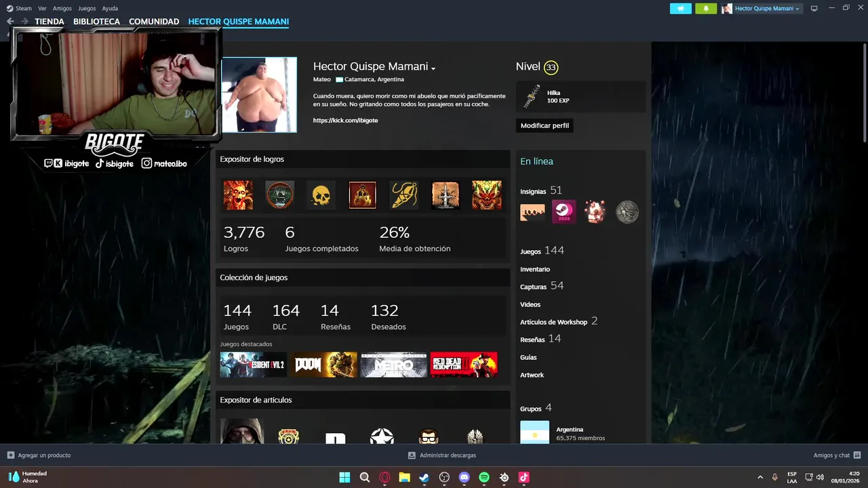Open the round green emblem achievement
The width and height of the screenshot is (868, 488).
coord(279,195)
